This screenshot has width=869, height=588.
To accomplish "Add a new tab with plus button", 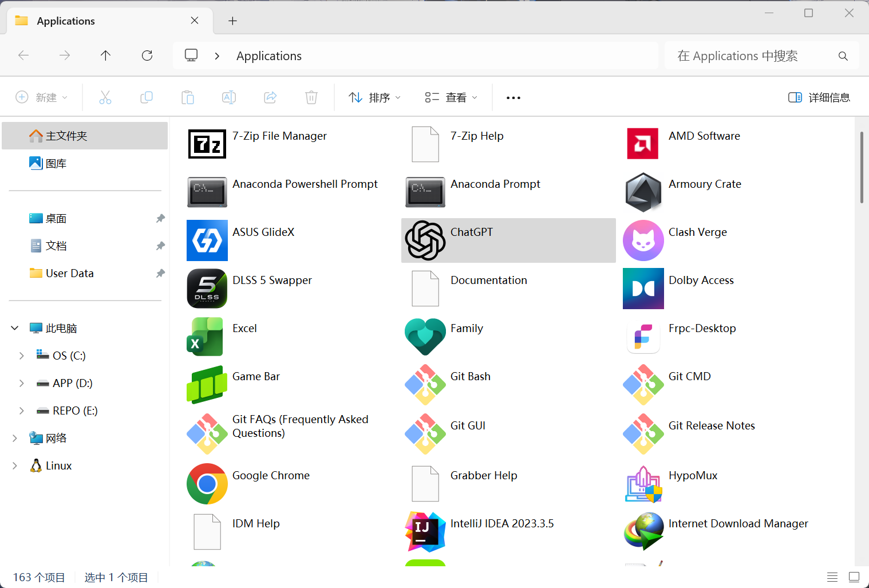I will pyautogui.click(x=232, y=21).
